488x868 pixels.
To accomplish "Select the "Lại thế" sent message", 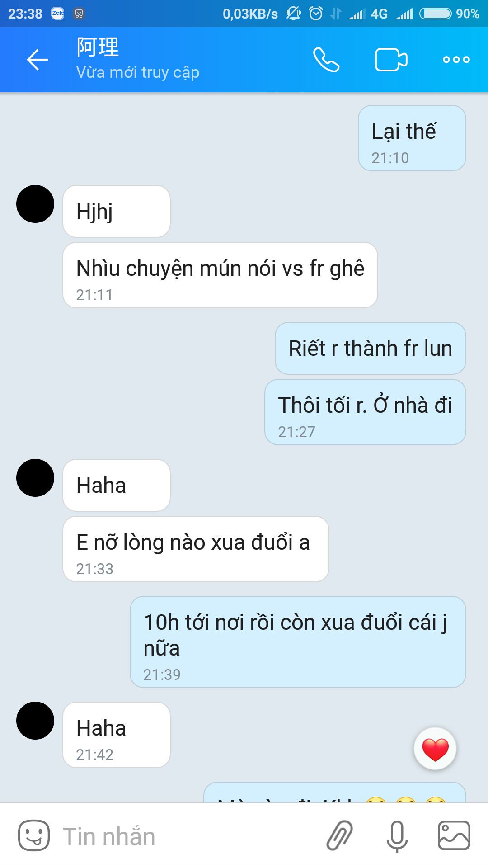I will (x=412, y=138).
